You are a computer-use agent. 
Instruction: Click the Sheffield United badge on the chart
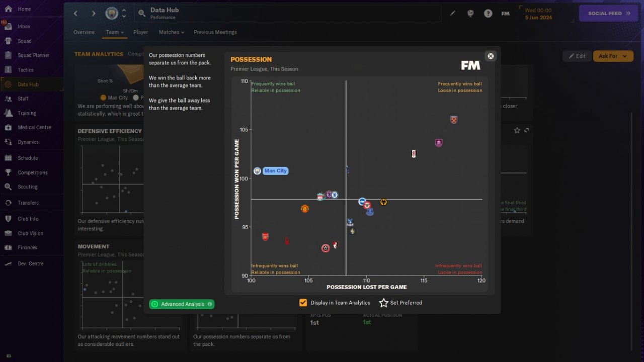[326, 248]
